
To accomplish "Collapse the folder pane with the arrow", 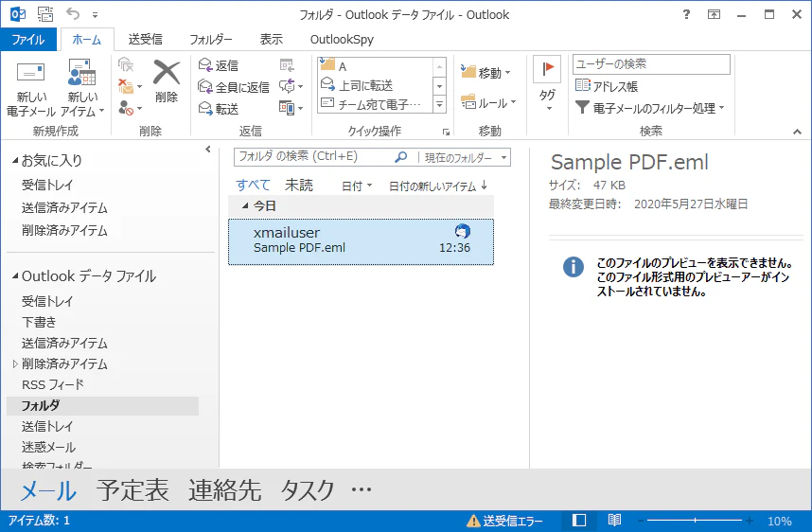I will tap(208, 150).
